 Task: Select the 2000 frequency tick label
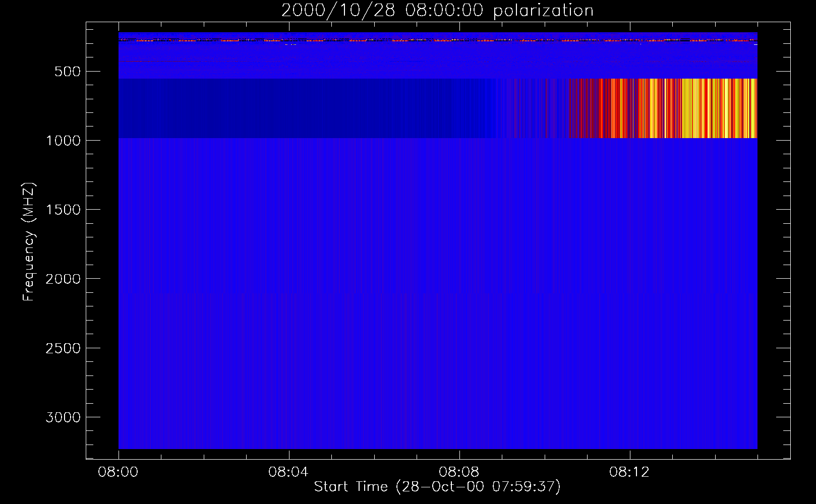(x=63, y=279)
